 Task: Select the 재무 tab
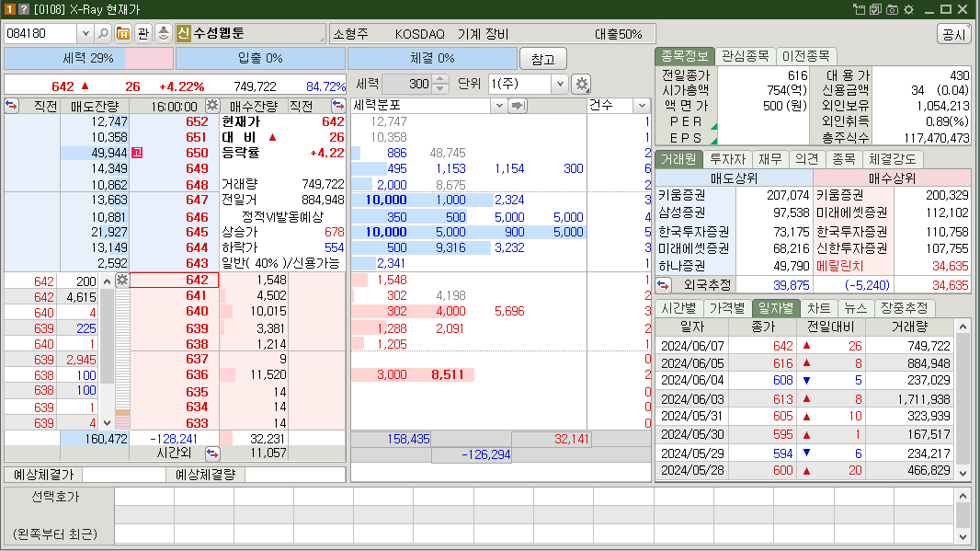(x=770, y=159)
